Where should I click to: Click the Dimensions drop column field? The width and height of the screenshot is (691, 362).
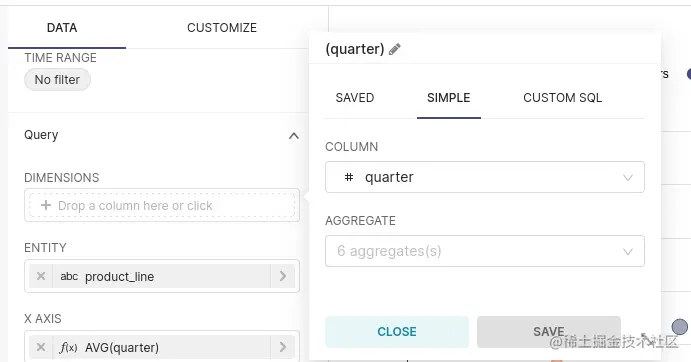[162, 205]
